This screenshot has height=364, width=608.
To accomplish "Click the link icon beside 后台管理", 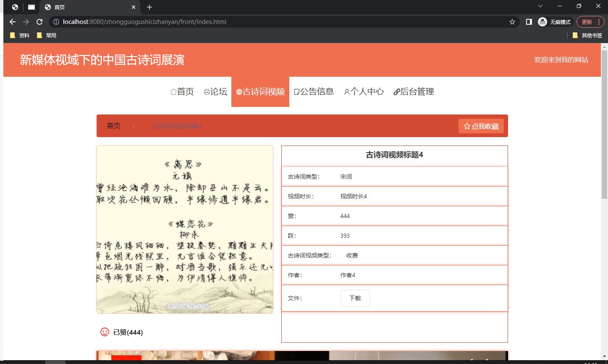I will point(396,91).
